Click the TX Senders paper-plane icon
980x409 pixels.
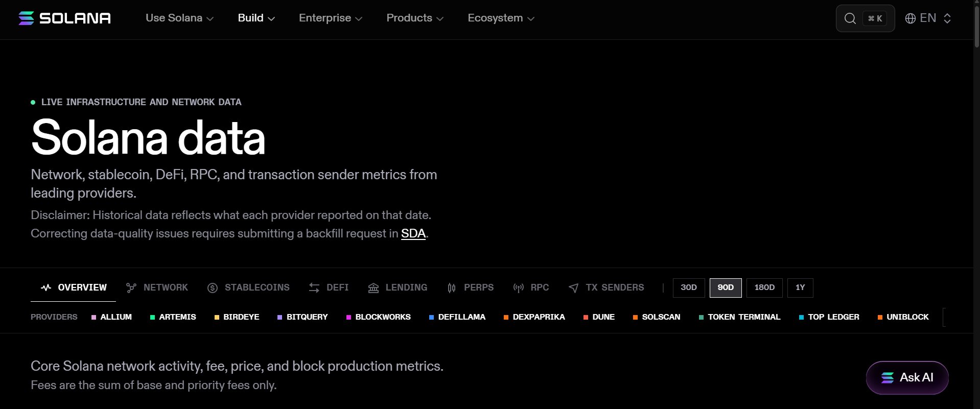point(574,288)
